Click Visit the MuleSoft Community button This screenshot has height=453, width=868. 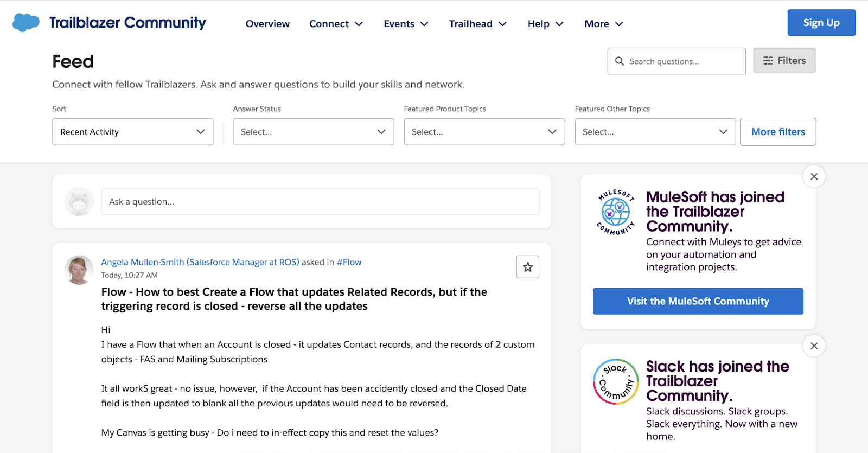pyautogui.click(x=698, y=301)
